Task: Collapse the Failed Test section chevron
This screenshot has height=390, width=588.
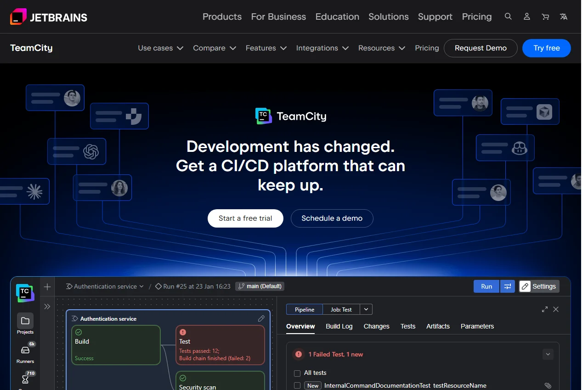Action: [x=548, y=354]
